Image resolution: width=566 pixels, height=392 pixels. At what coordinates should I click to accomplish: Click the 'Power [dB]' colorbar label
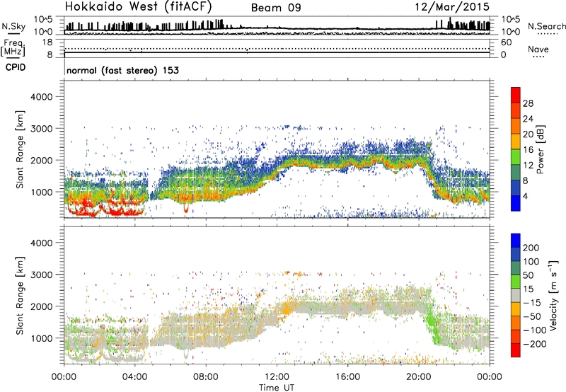click(x=540, y=149)
